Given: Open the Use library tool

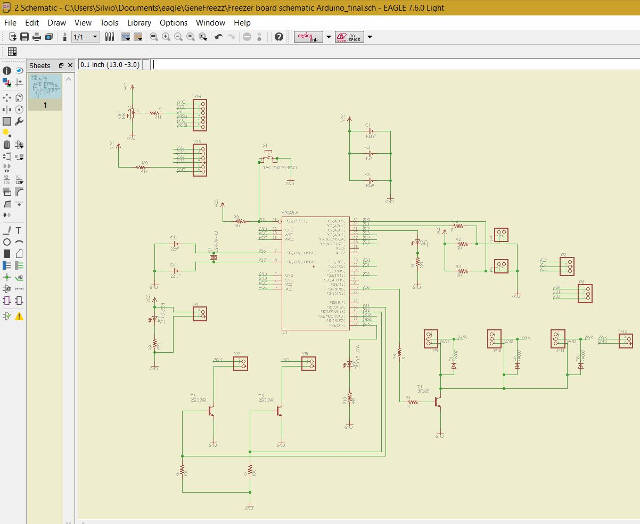Looking at the screenshot, I should click(109, 37).
